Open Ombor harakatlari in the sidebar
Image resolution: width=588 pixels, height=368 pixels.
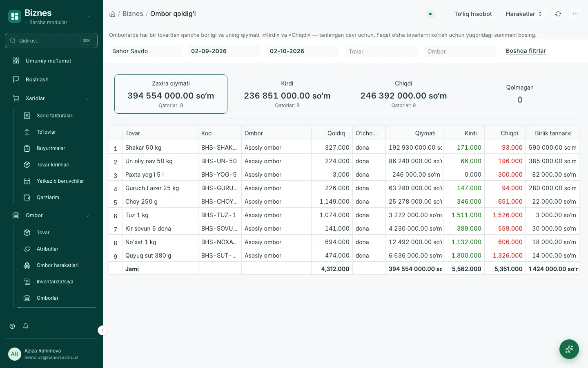[x=55, y=265]
